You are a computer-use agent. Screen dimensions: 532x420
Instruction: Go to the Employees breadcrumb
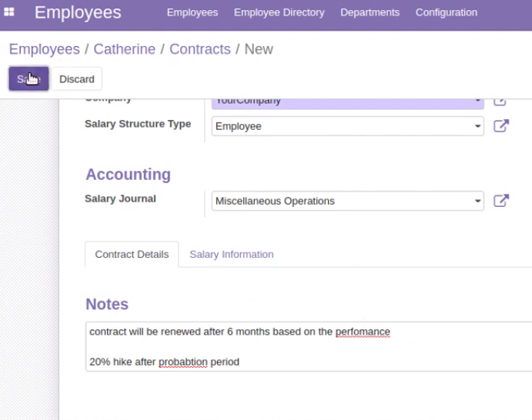pyautogui.click(x=45, y=49)
